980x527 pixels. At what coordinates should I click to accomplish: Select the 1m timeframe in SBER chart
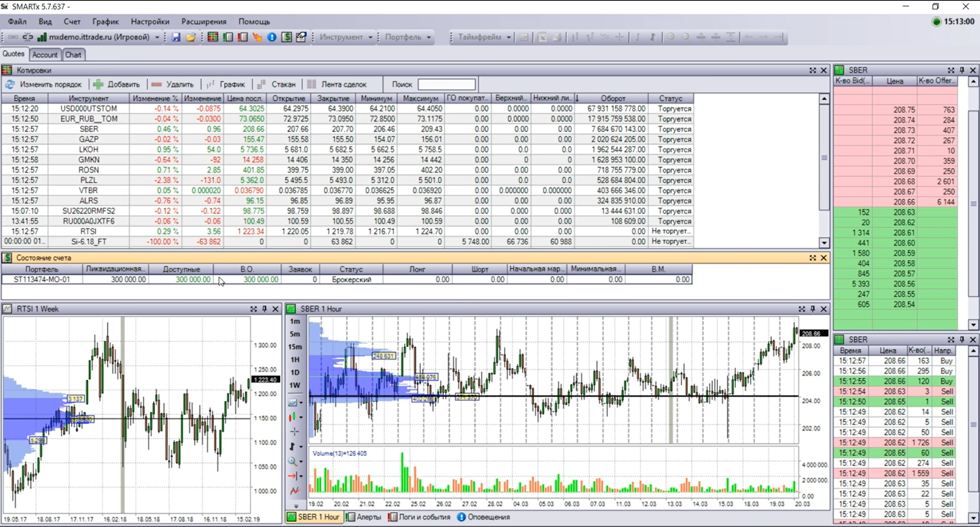pos(295,321)
